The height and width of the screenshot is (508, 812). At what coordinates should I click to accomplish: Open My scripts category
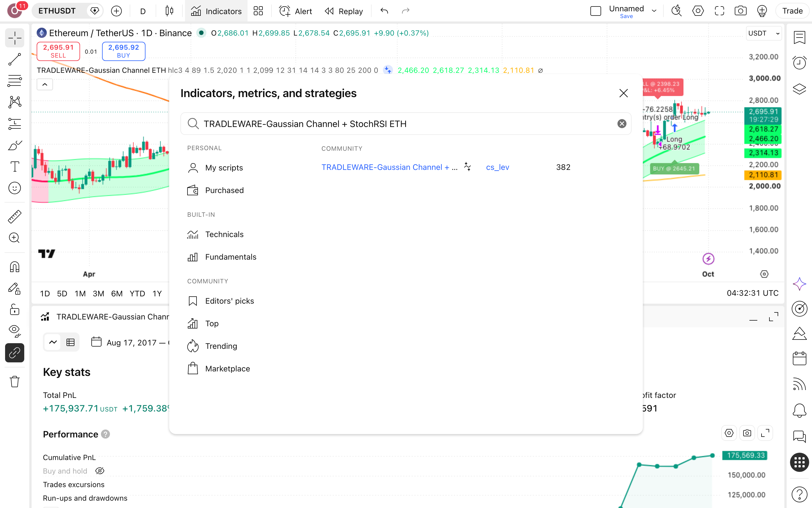click(x=224, y=168)
